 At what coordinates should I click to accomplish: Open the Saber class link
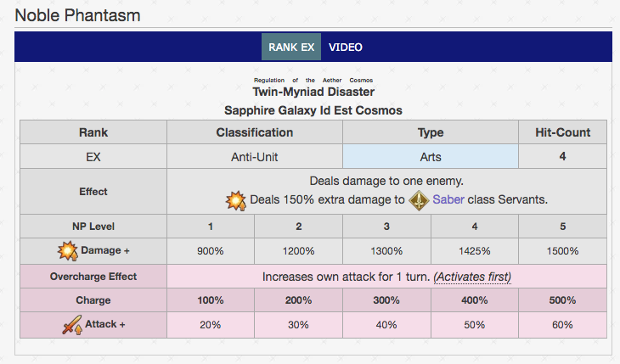pyautogui.click(x=447, y=201)
